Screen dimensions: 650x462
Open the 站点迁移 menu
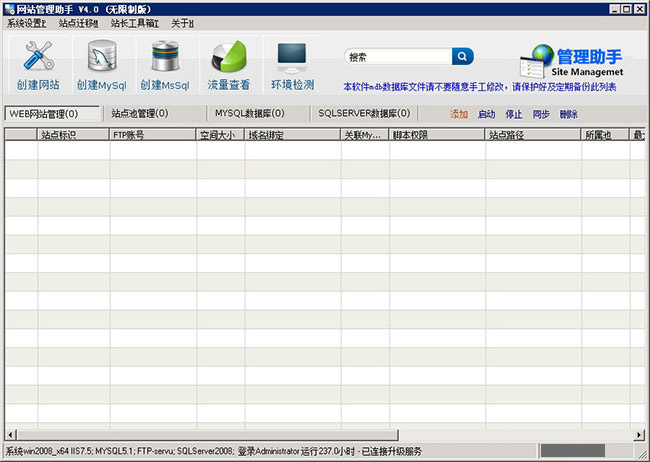(79, 23)
